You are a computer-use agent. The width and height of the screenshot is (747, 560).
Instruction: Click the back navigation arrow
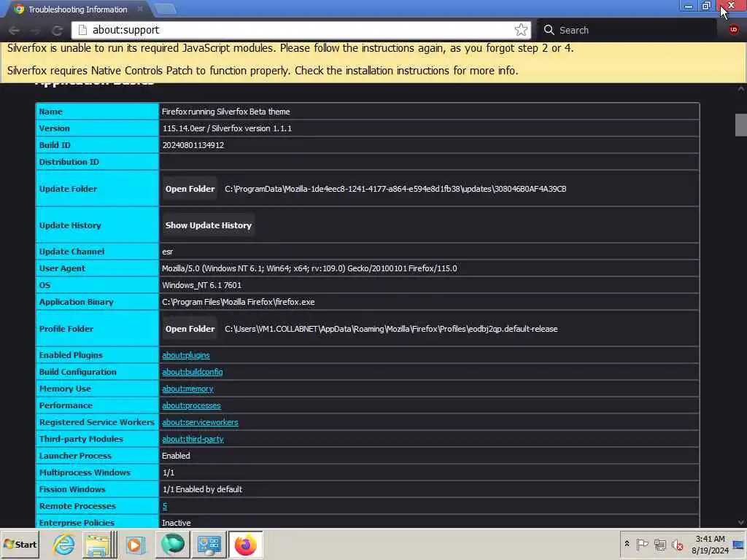(14, 31)
